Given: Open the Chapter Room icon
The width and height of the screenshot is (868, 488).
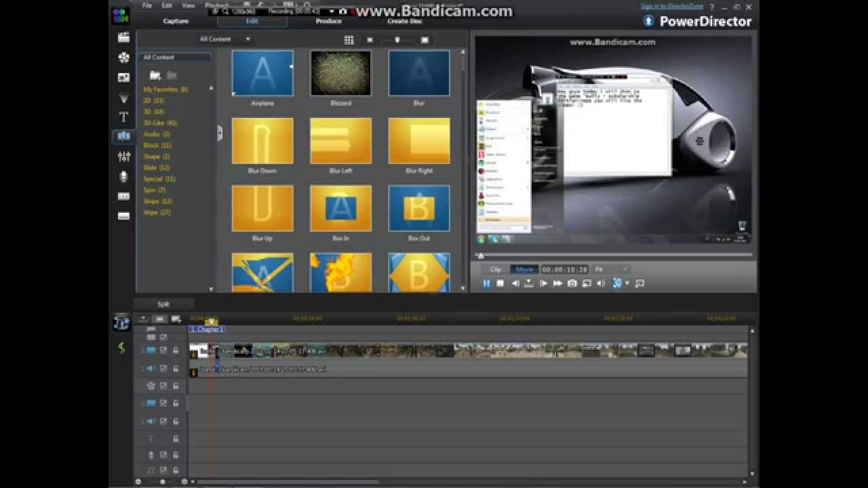Looking at the screenshot, I should (x=123, y=196).
